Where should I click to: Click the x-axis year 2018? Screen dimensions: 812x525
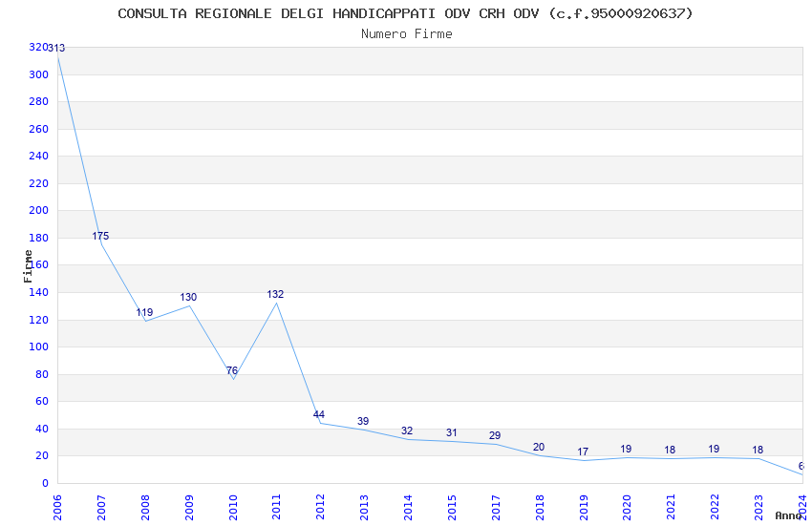(540, 507)
